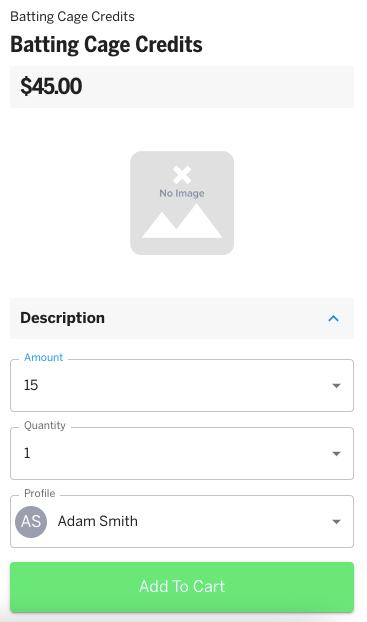Open the Quantity dropdown showing 1

[182, 453]
